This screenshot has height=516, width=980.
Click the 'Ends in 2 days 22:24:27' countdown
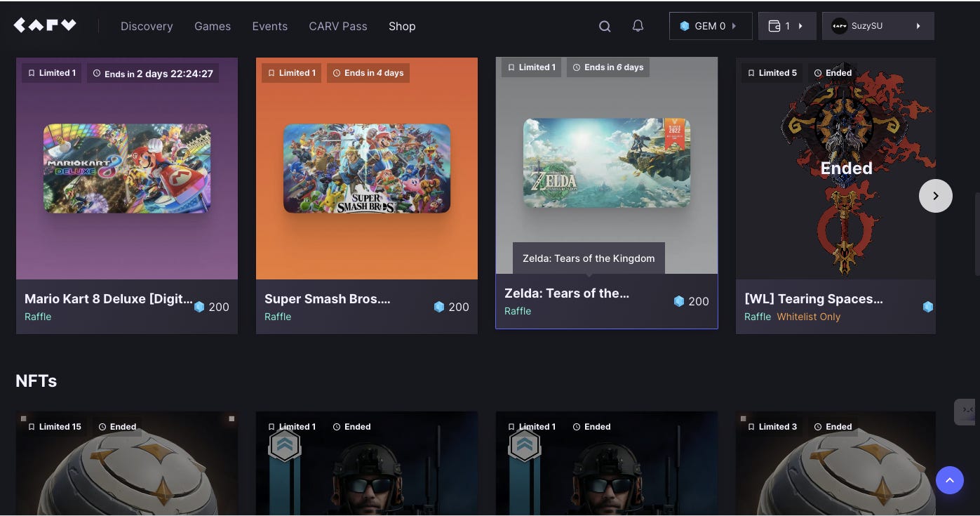pyautogui.click(x=153, y=73)
